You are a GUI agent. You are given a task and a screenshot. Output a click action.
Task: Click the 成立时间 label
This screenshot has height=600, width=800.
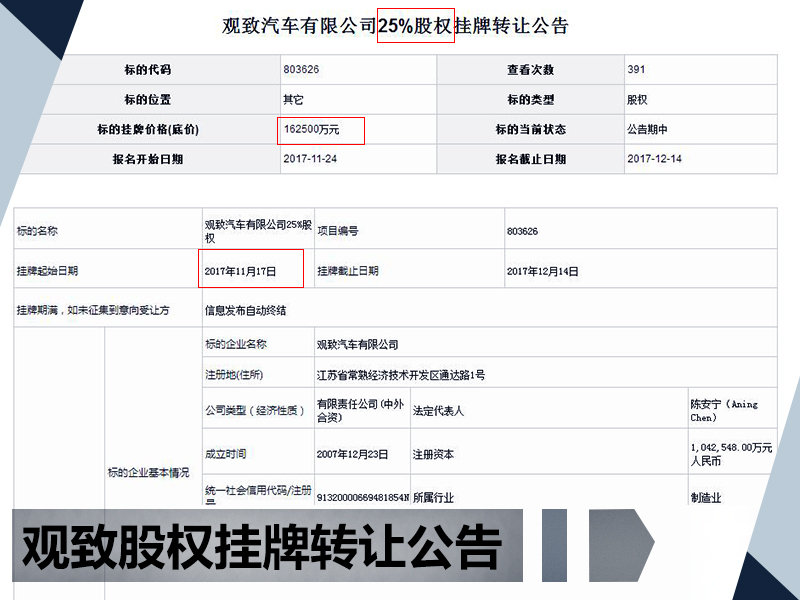tap(226, 454)
